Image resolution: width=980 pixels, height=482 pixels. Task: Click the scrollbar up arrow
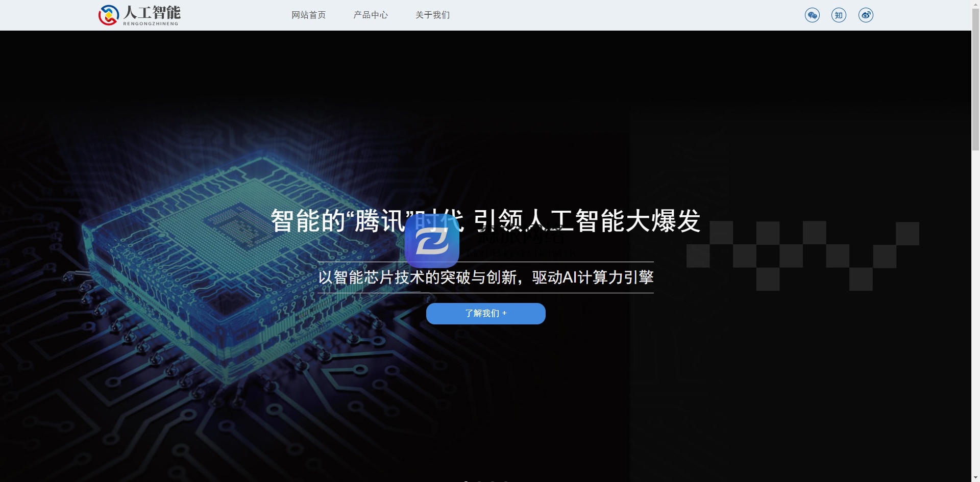pyautogui.click(x=975, y=4)
